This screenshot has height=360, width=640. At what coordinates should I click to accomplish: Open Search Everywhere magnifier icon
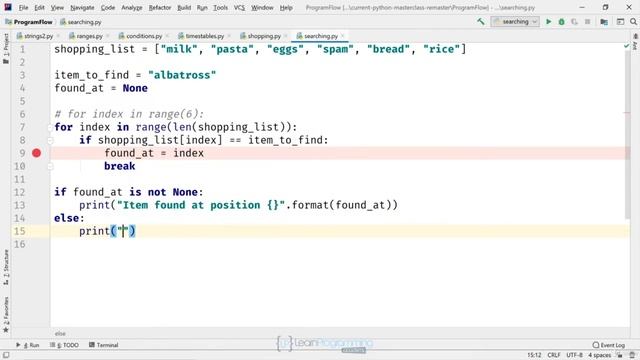click(x=633, y=22)
